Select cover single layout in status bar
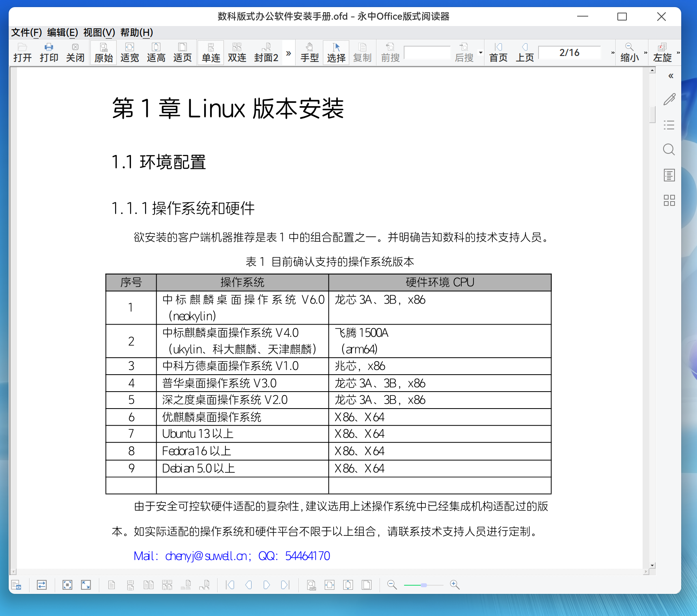The image size is (697, 616). click(x=186, y=585)
